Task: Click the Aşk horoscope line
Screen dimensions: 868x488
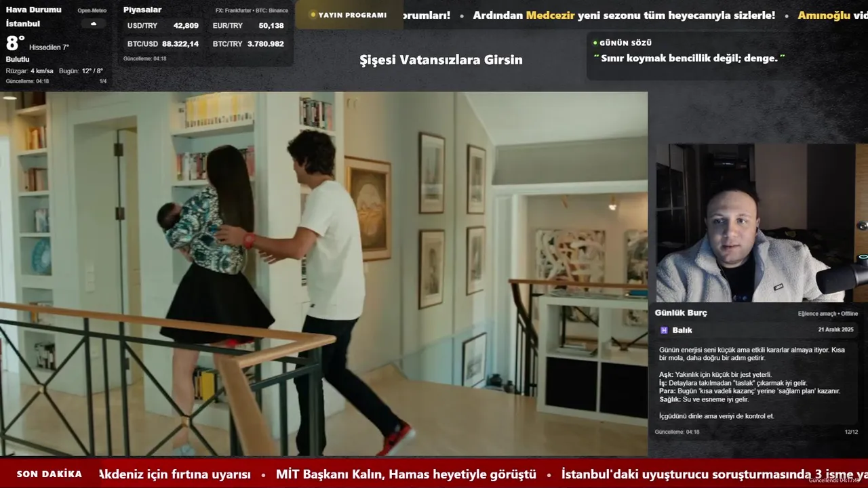Action: pyautogui.click(x=715, y=375)
